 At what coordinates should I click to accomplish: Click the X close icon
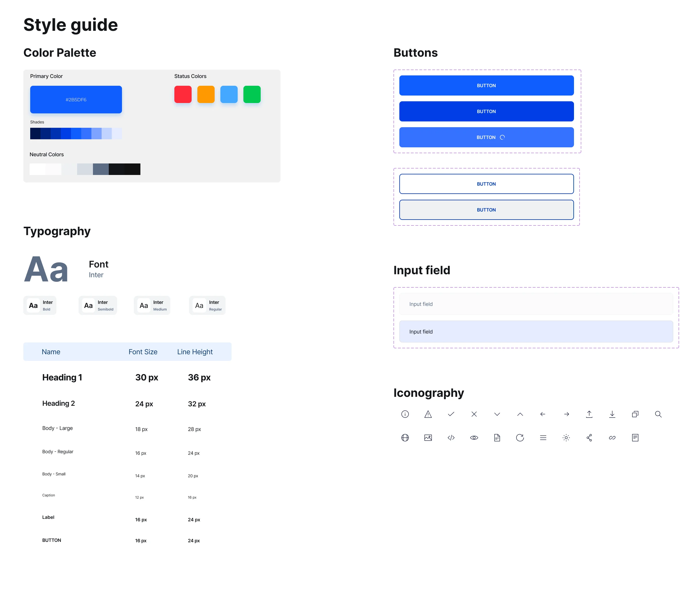(474, 414)
